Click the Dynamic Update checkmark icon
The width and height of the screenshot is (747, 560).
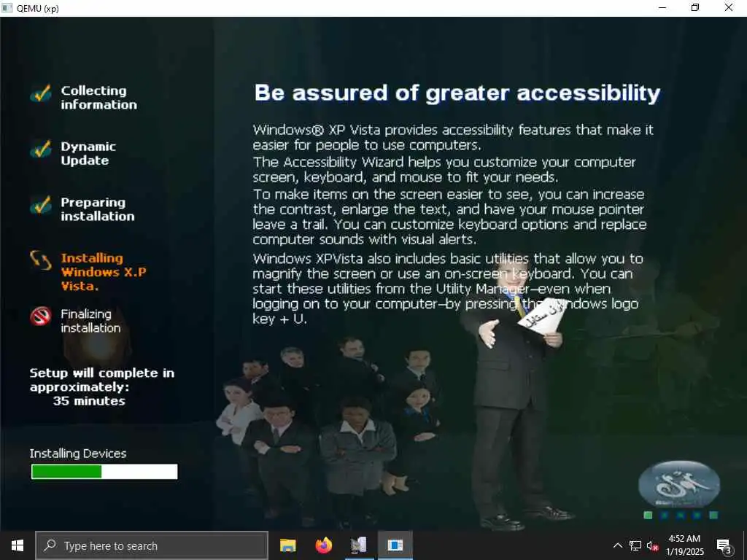41,149
